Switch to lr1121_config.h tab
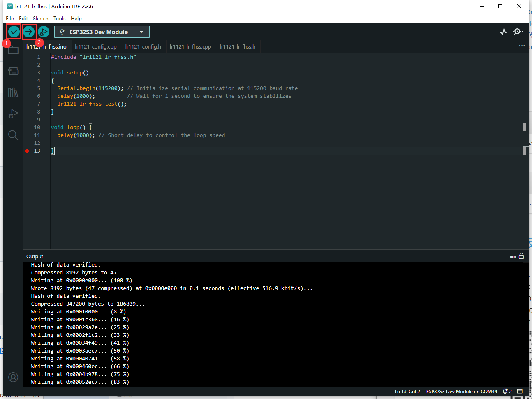Screen dimensions: 532x399 pyautogui.click(x=143, y=46)
